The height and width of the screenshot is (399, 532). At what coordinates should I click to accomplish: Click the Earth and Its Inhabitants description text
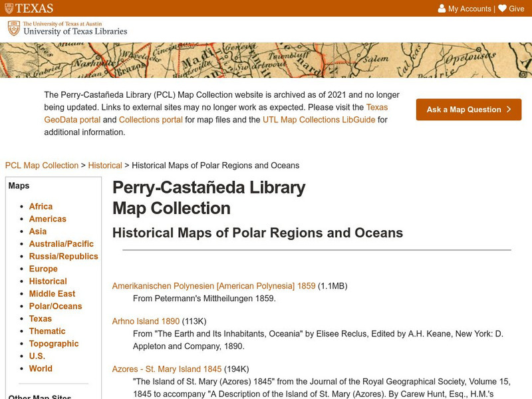pyautogui.click(x=318, y=340)
